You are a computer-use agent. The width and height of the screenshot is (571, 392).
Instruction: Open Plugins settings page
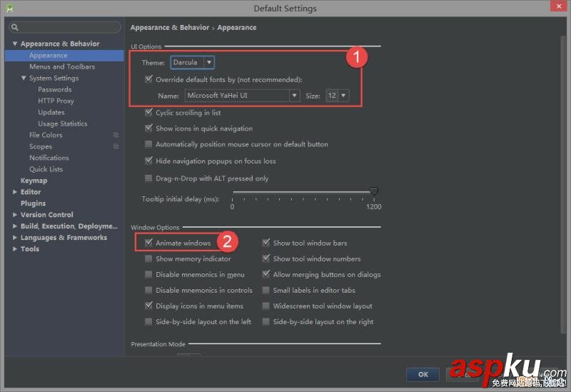point(33,203)
